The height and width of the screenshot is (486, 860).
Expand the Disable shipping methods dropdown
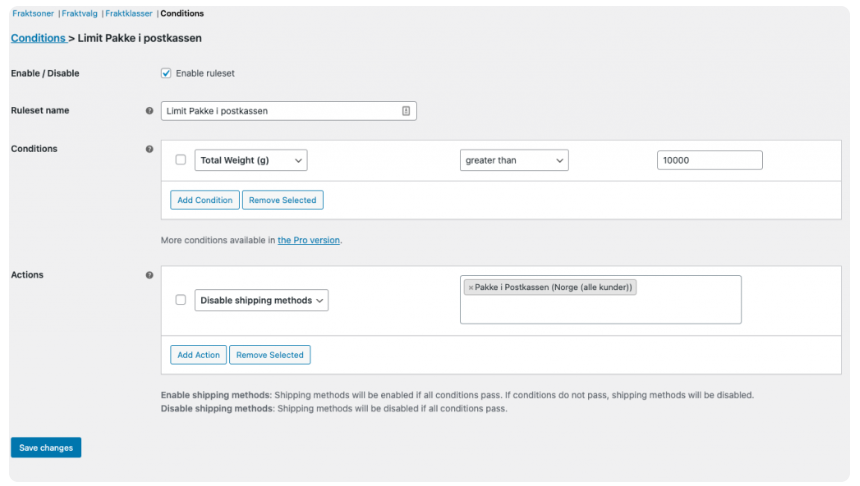[x=261, y=300]
